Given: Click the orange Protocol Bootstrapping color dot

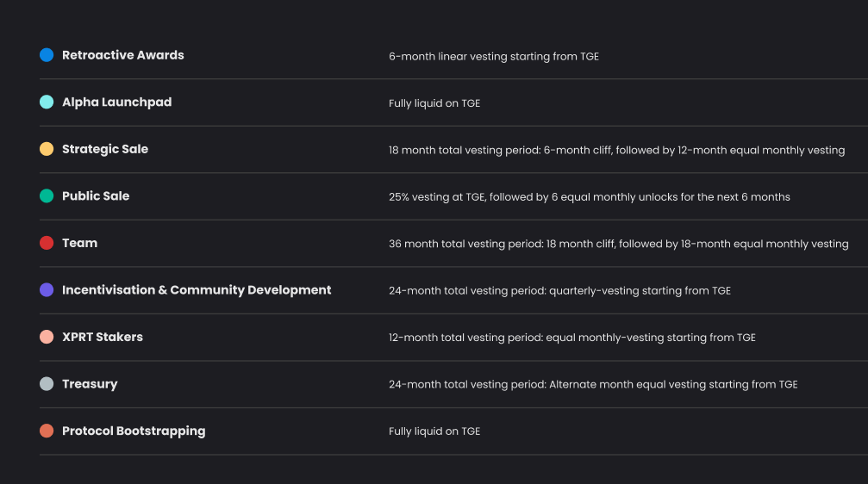Looking at the screenshot, I should tap(47, 431).
